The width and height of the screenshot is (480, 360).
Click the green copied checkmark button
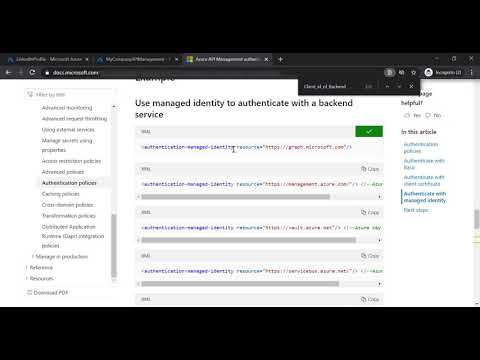click(369, 131)
